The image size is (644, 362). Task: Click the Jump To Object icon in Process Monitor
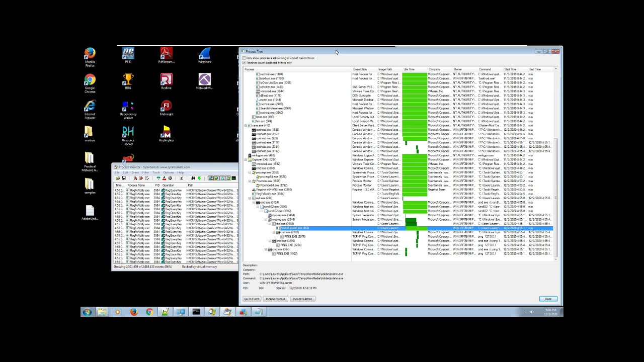click(x=199, y=178)
